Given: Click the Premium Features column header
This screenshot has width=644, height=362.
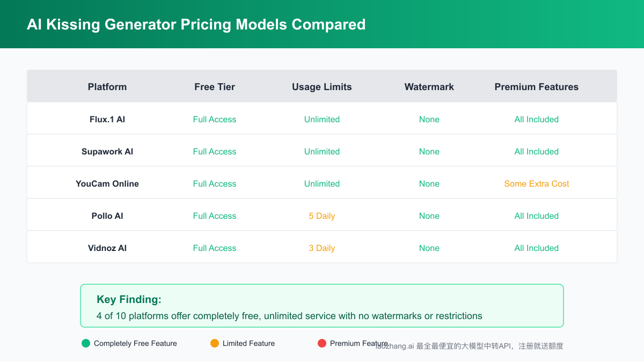Looking at the screenshot, I should (x=537, y=87).
